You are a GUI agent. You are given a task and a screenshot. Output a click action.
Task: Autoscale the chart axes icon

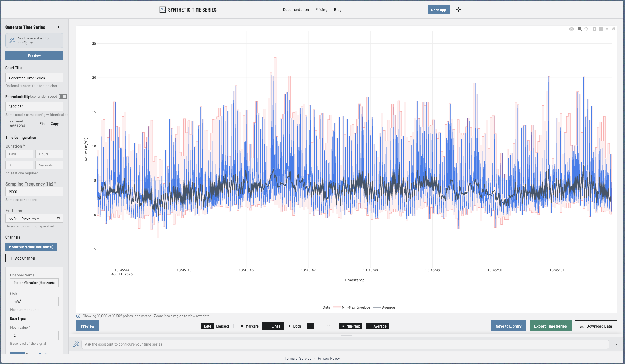click(x=607, y=29)
